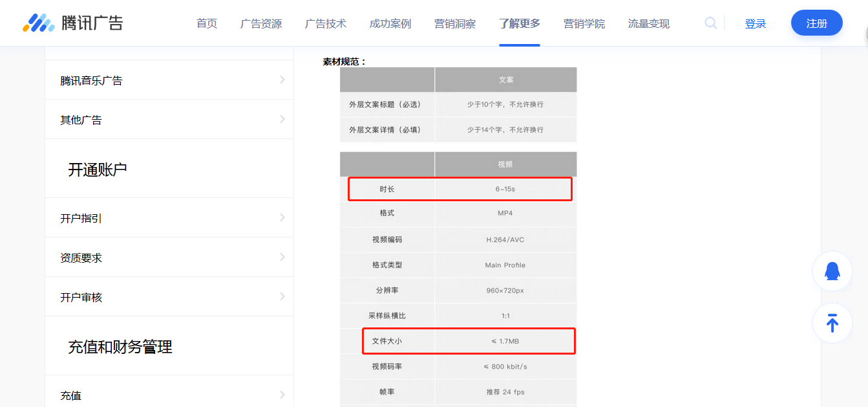Image resolution: width=868 pixels, height=407 pixels.
Task: Click the Main Profile value
Action: (505, 265)
